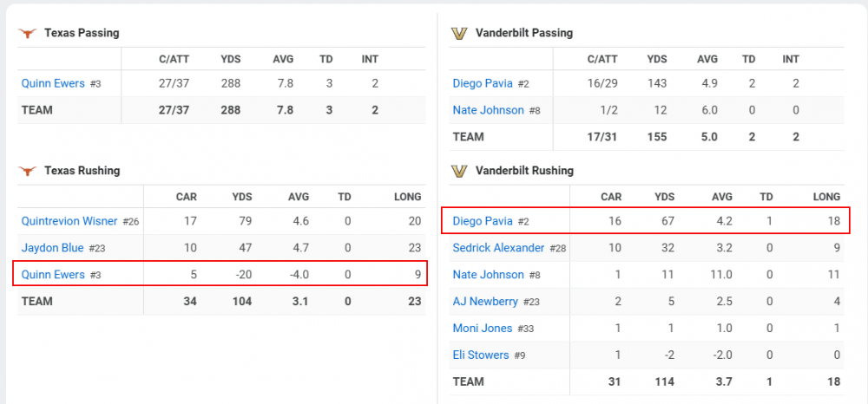868x404 pixels.
Task: Open Jaydon Blue player profile link
Action: point(53,248)
